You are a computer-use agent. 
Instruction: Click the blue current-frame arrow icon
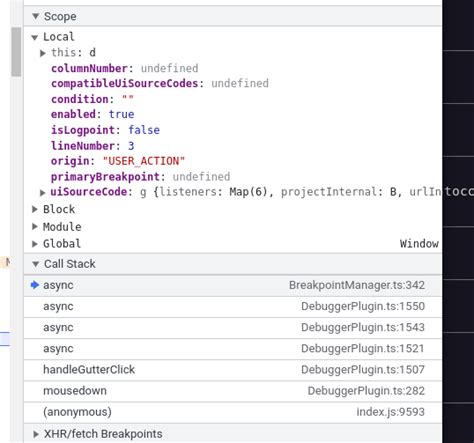pos(35,285)
